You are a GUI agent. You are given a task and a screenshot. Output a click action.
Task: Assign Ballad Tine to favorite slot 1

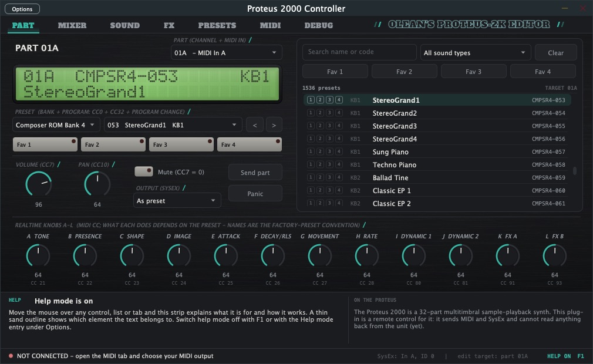[x=311, y=177]
